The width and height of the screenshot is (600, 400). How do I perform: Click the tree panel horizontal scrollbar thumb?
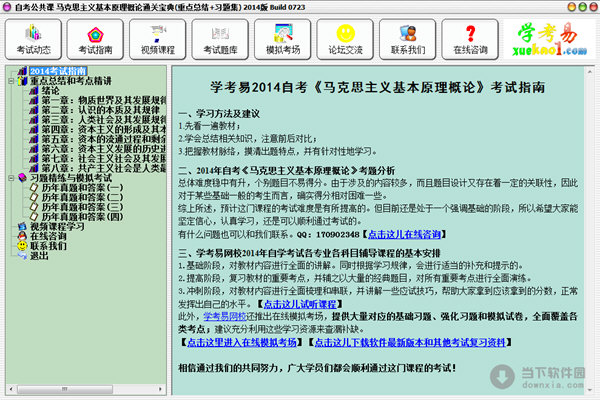pos(65,389)
